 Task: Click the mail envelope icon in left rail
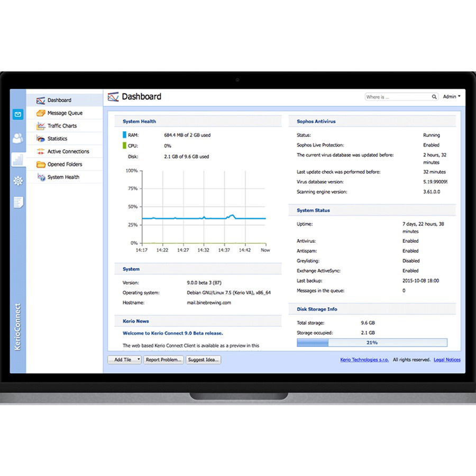[18, 114]
